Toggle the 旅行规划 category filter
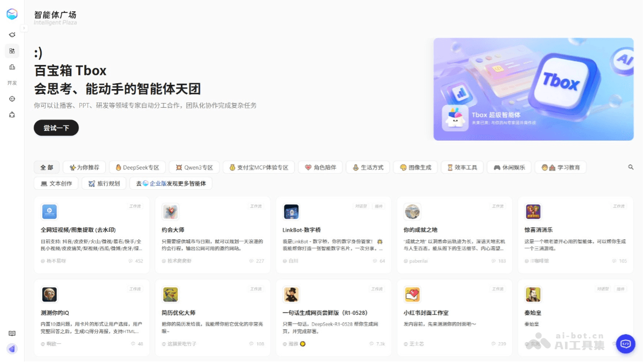 point(104,183)
